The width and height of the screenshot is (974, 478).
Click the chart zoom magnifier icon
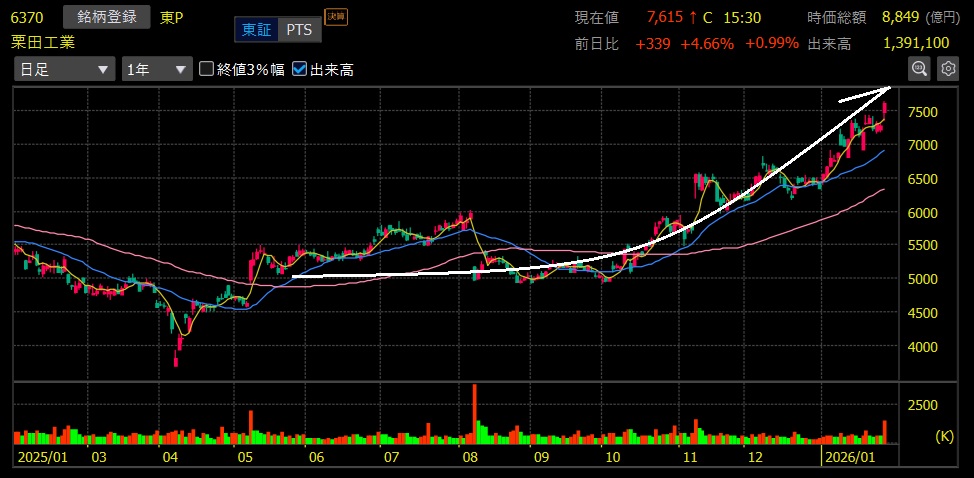pos(918,68)
